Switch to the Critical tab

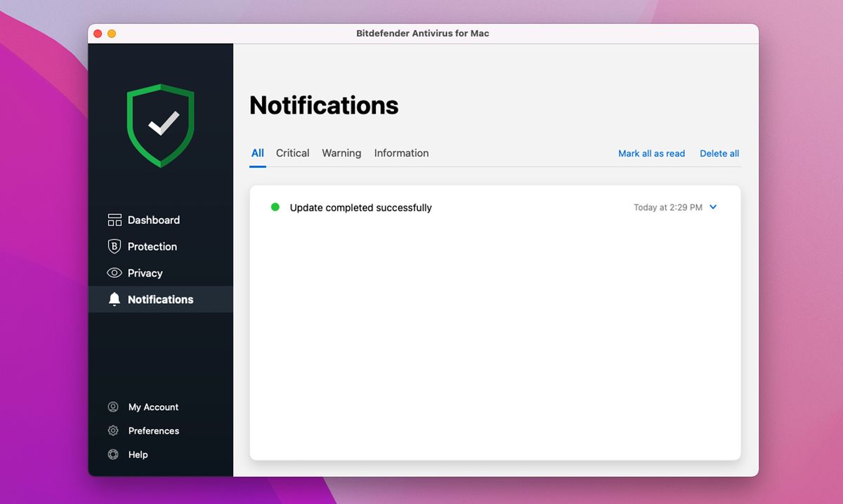click(x=292, y=153)
